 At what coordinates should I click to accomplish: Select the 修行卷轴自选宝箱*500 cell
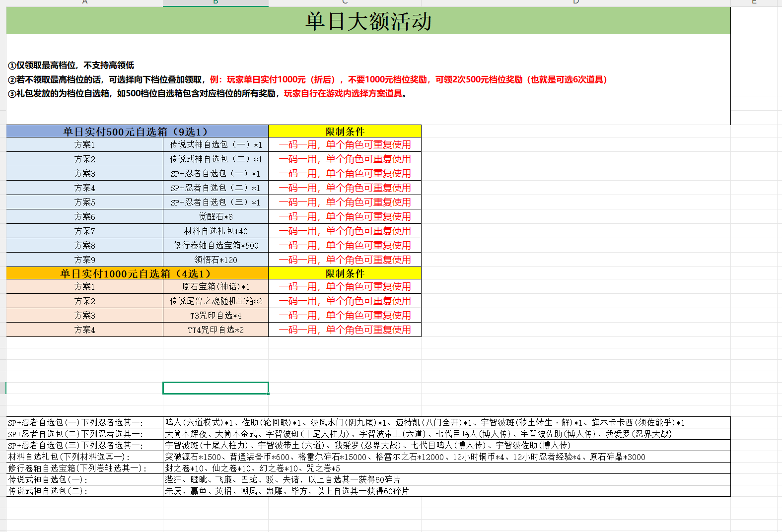pyautogui.click(x=215, y=246)
